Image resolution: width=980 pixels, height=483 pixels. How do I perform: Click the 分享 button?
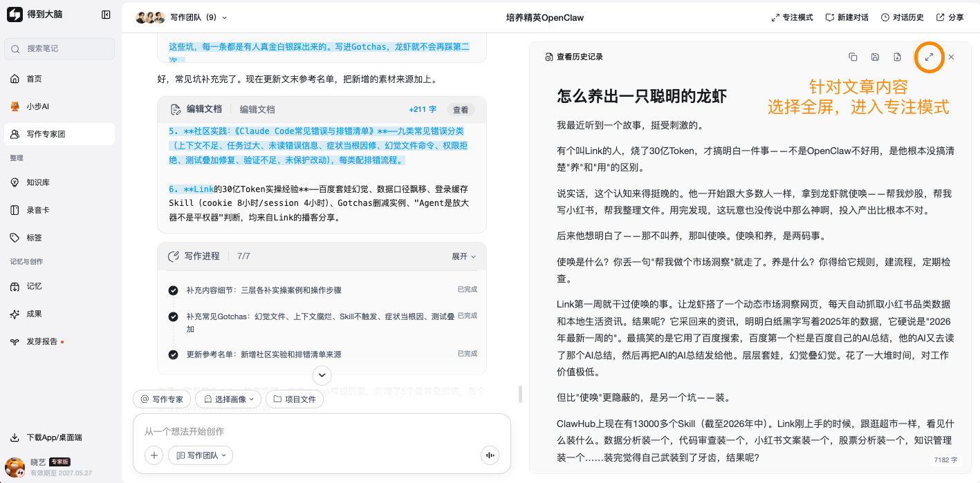(950, 17)
